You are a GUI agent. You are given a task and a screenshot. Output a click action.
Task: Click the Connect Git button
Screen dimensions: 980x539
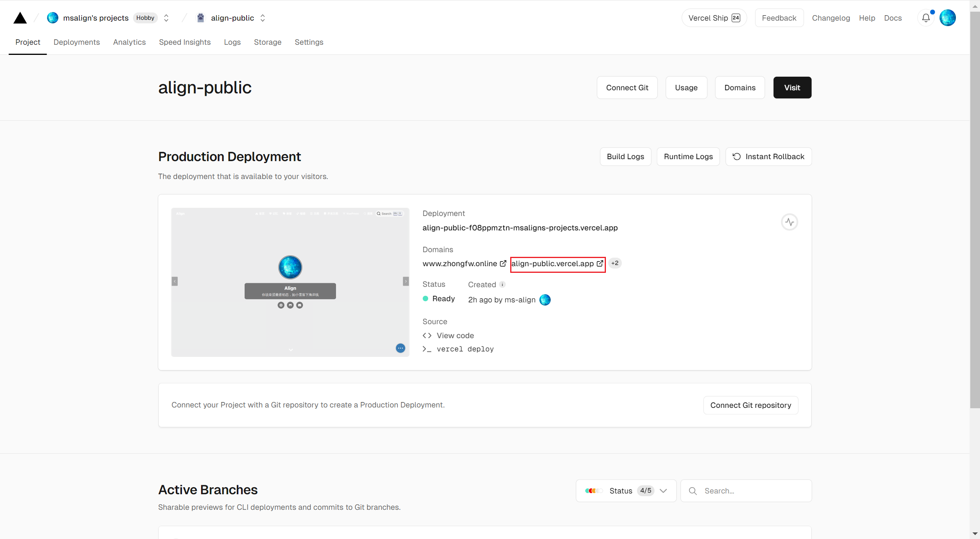tap(627, 88)
